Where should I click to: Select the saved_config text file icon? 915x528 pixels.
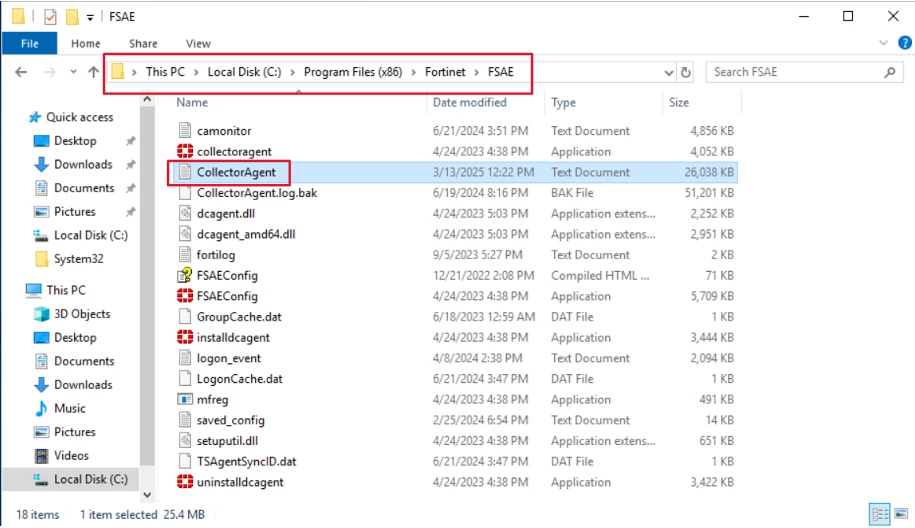point(185,419)
